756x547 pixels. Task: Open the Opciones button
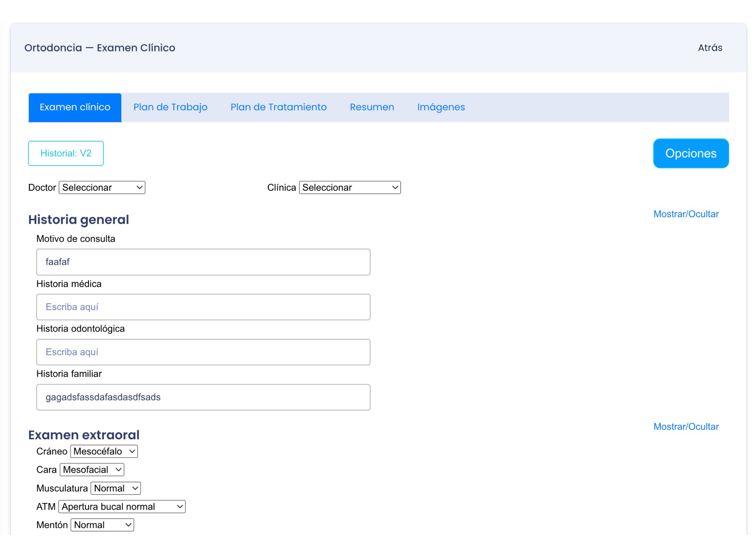click(x=690, y=153)
